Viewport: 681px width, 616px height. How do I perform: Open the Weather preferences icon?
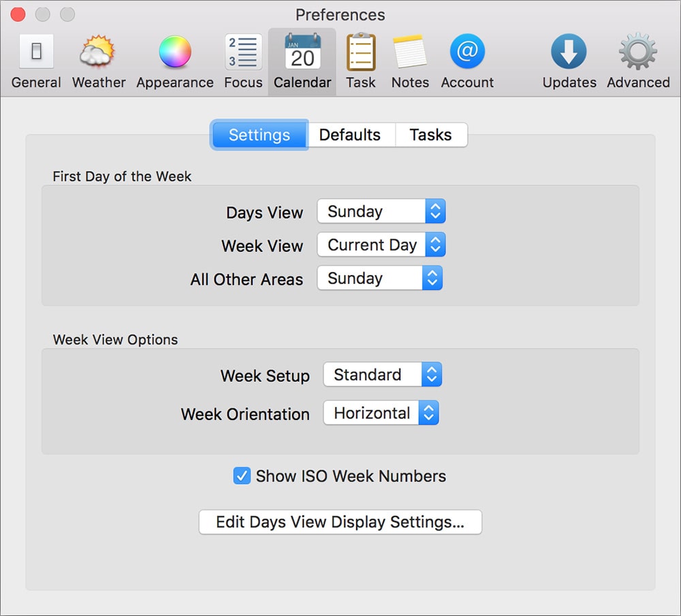99,53
